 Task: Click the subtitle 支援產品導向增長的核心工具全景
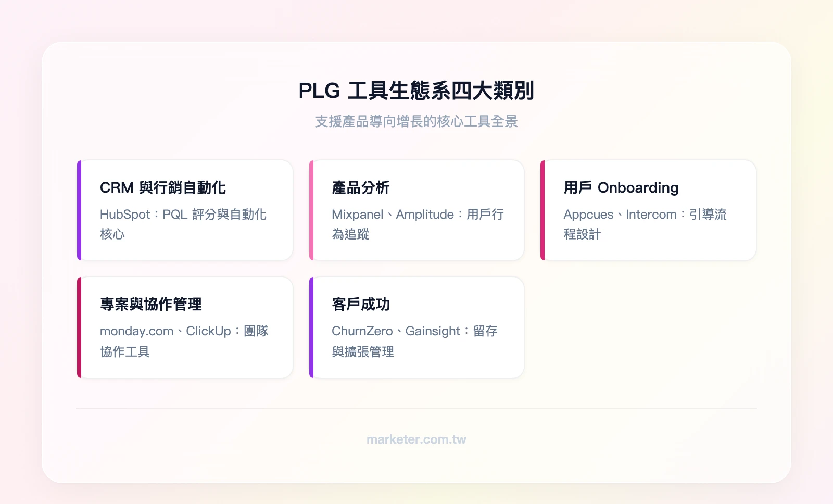point(416,121)
